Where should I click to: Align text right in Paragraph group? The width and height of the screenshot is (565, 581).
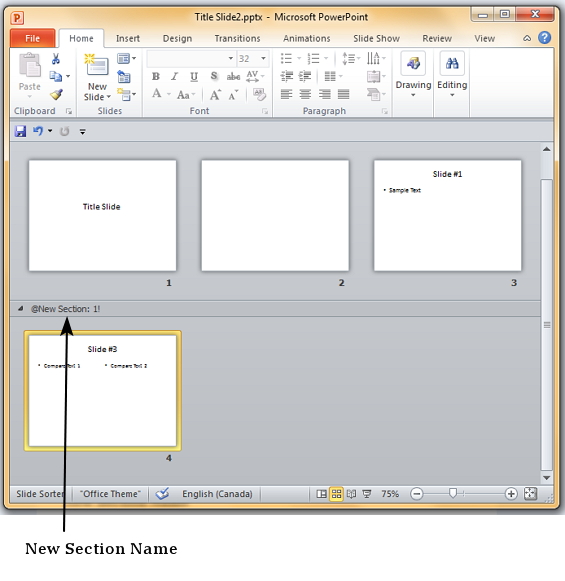pyautogui.click(x=325, y=94)
